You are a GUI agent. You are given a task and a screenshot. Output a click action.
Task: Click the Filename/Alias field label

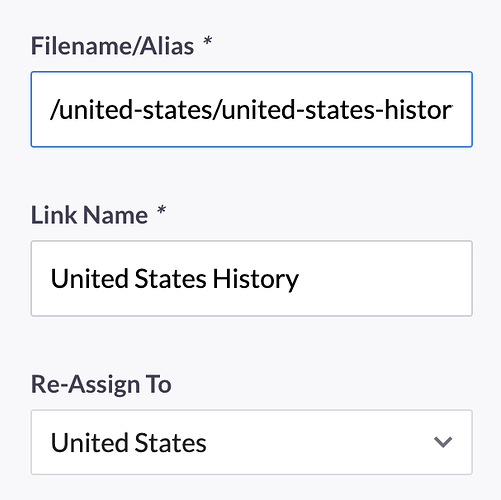(112, 46)
